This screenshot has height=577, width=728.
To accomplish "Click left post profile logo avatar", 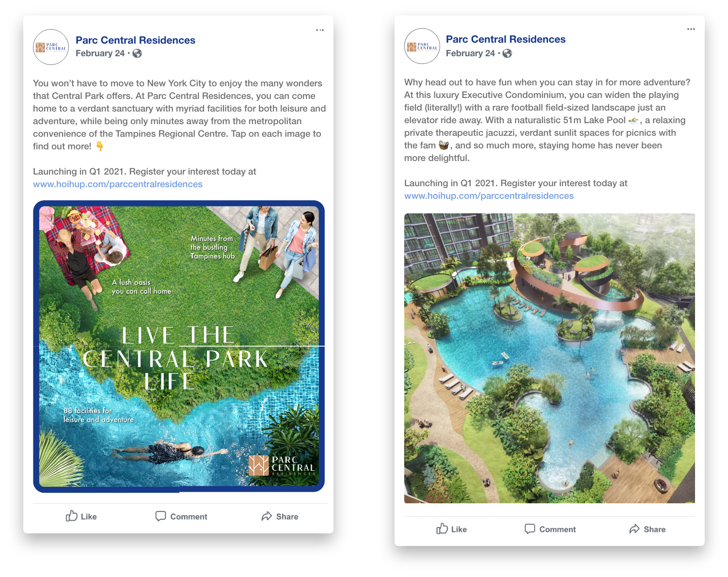I will (x=51, y=47).
